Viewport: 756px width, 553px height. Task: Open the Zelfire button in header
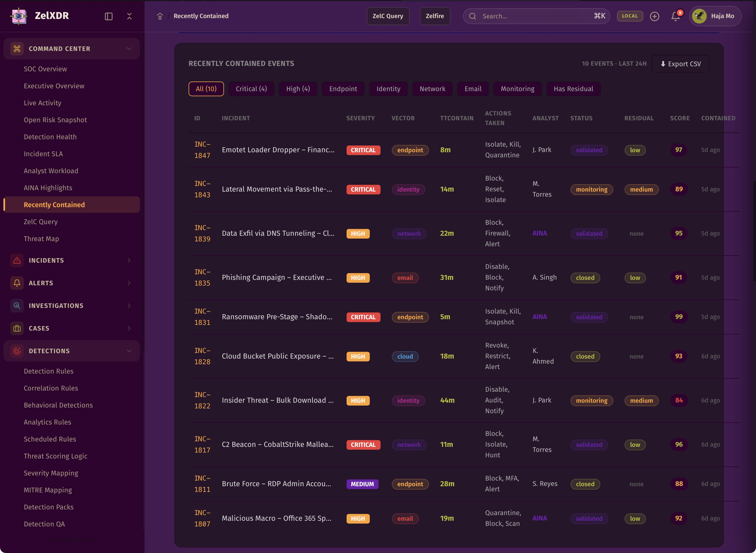click(x=435, y=16)
